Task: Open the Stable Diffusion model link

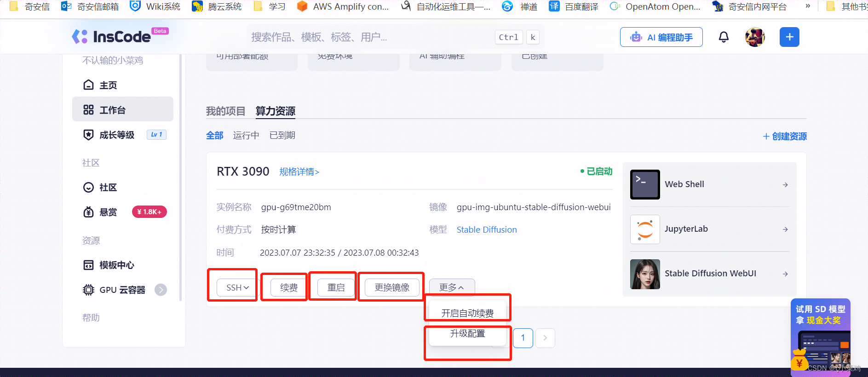Action: [487, 229]
